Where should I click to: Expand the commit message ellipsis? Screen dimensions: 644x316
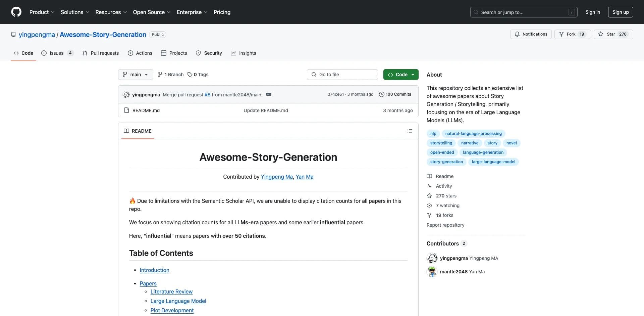pyautogui.click(x=268, y=94)
